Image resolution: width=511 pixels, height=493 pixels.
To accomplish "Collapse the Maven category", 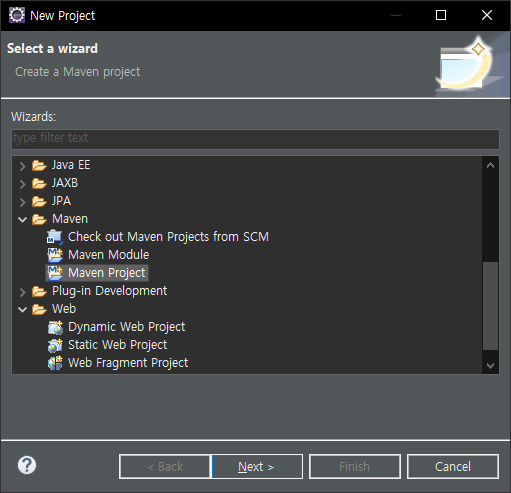I will point(22,220).
